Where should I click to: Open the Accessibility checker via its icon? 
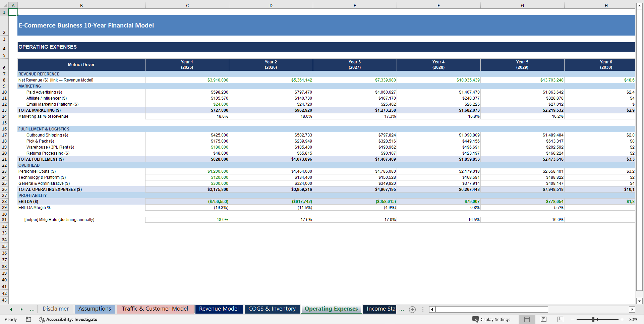(x=42, y=319)
